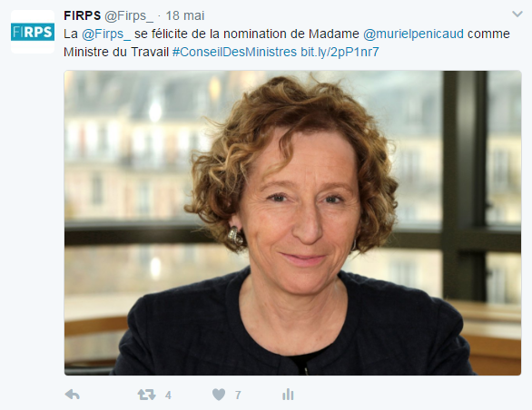Click the blurred building in photo background

point(129,146)
